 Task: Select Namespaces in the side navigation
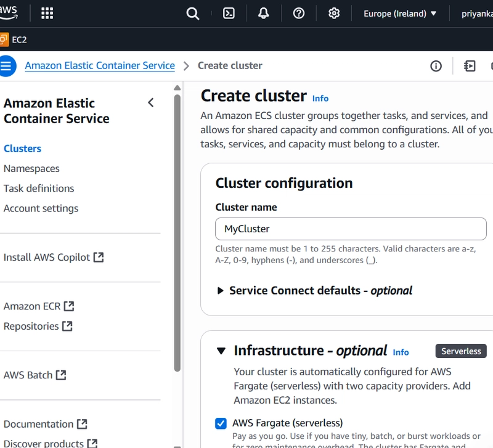click(x=31, y=168)
